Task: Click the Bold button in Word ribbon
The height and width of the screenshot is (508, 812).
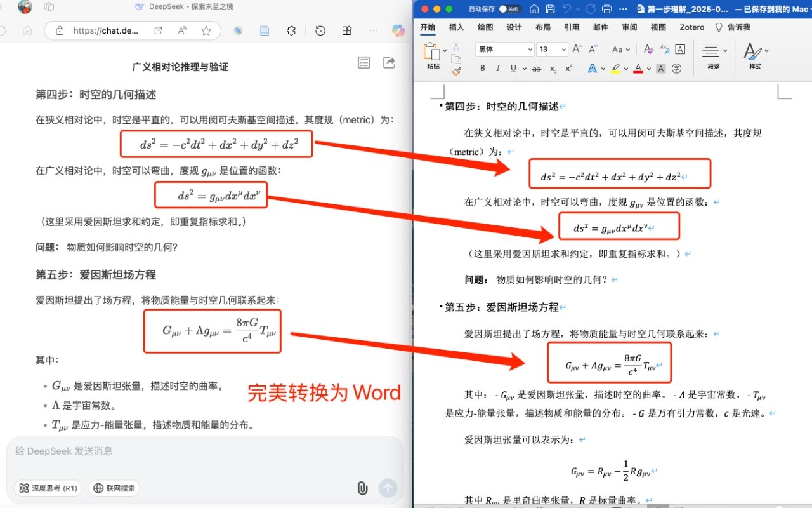Action: [x=483, y=69]
